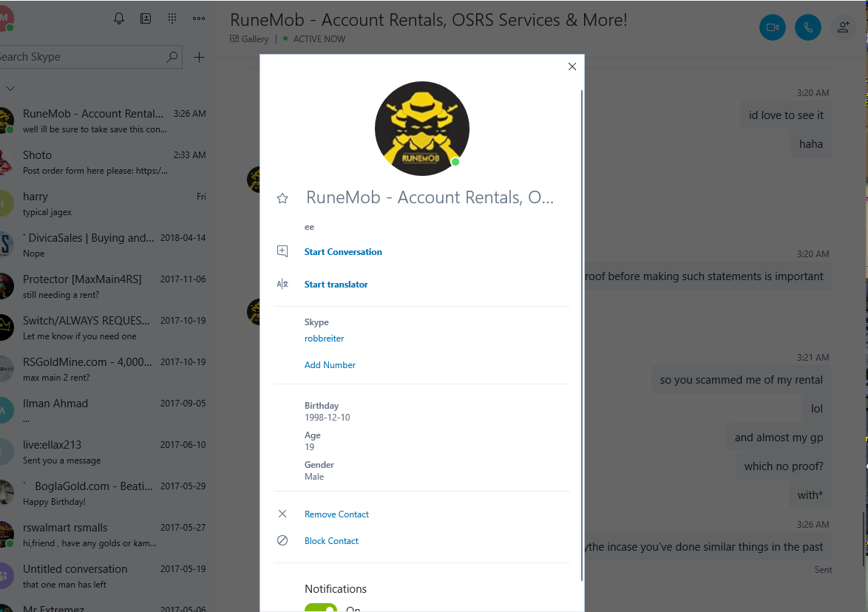
Task: Open the Gallery picture icon
Action: (234, 38)
